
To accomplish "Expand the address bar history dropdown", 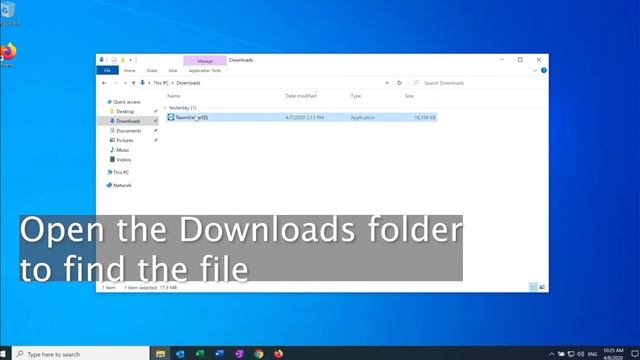I will click(387, 83).
